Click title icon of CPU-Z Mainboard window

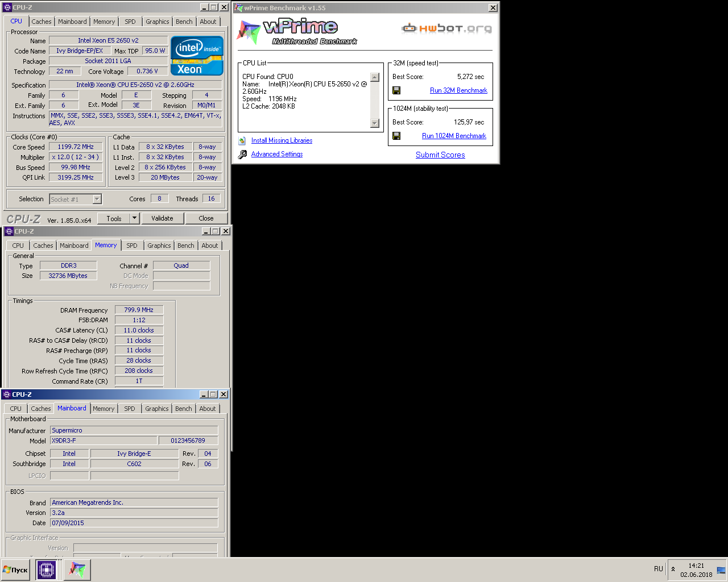(6, 394)
